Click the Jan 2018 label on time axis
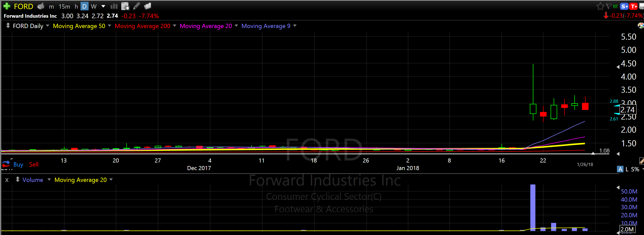 tap(408, 168)
